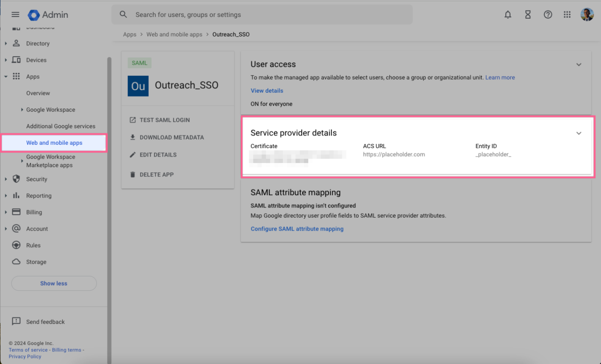
Task: Click the Delete App trash icon
Action: click(133, 174)
